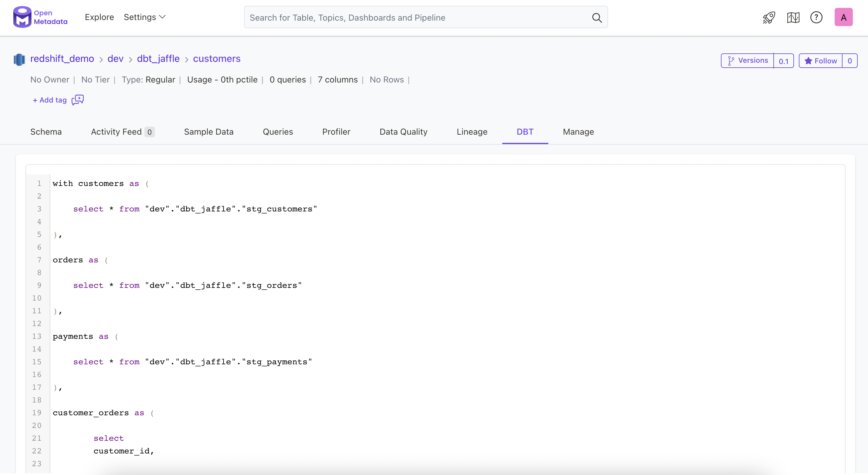Screen dimensions: 868x475
Task: Open the user avatar A menu
Action: pyautogui.click(x=843, y=17)
